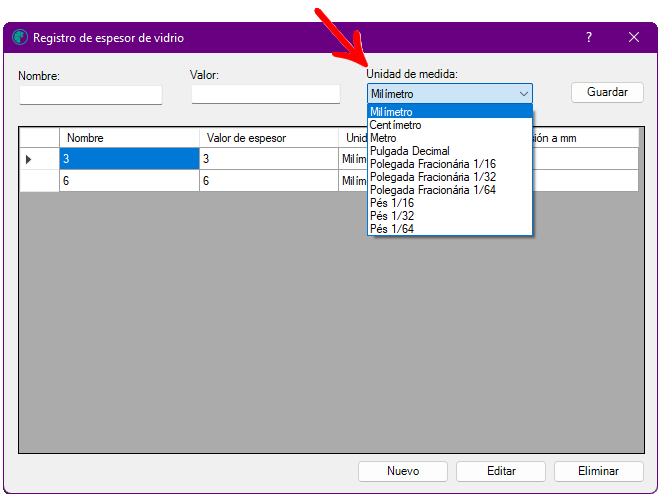Click the Nuevo button

[403, 471]
